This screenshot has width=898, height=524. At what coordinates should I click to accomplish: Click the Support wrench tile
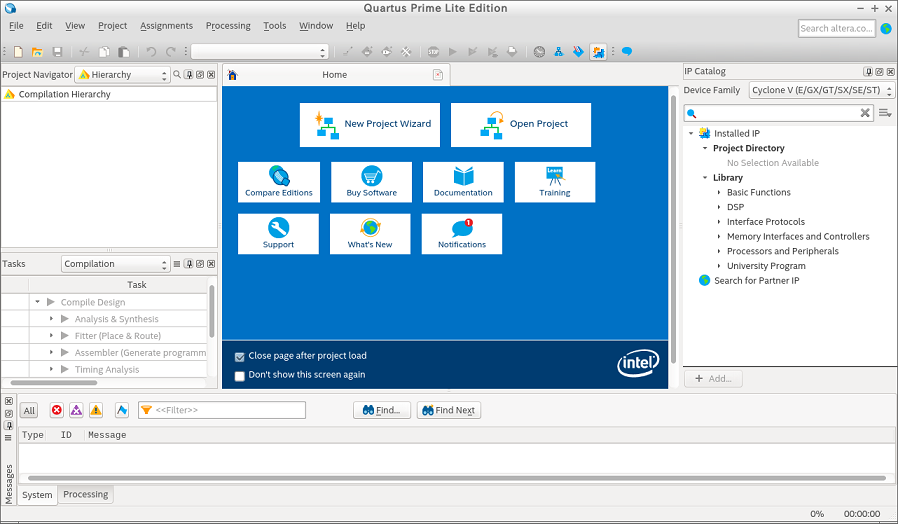278,234
